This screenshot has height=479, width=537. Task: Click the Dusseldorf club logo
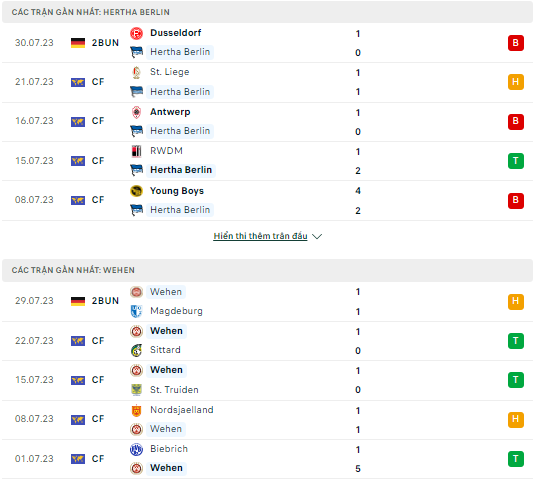click(136, 33)
